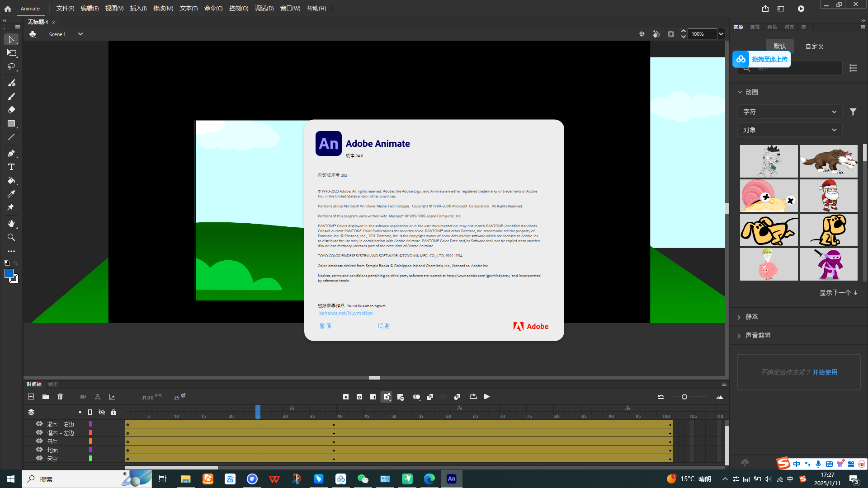Click the new layer folder icon
The width and height of the screenshot is (868, 488).
pyautogui.click(x=46, y=397)
